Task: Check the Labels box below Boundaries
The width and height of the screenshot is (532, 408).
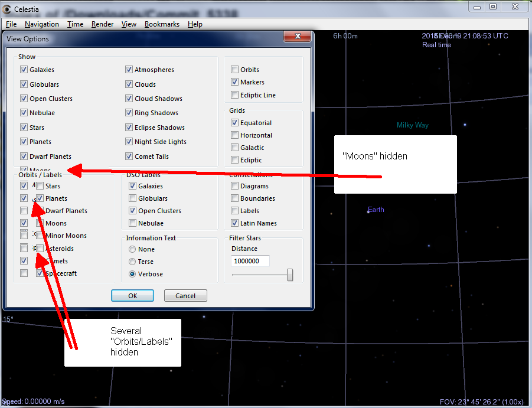Action: coord(234,211)
